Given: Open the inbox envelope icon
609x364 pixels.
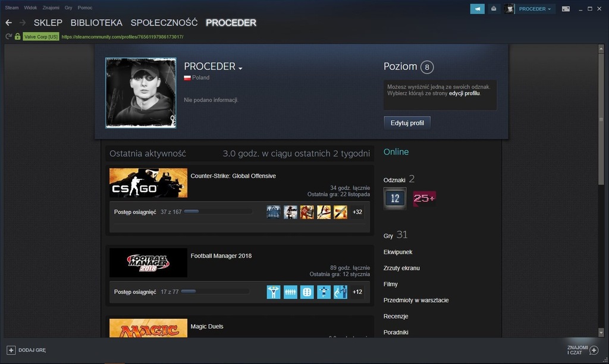Looking at the screenshot, I should point(494,8).
